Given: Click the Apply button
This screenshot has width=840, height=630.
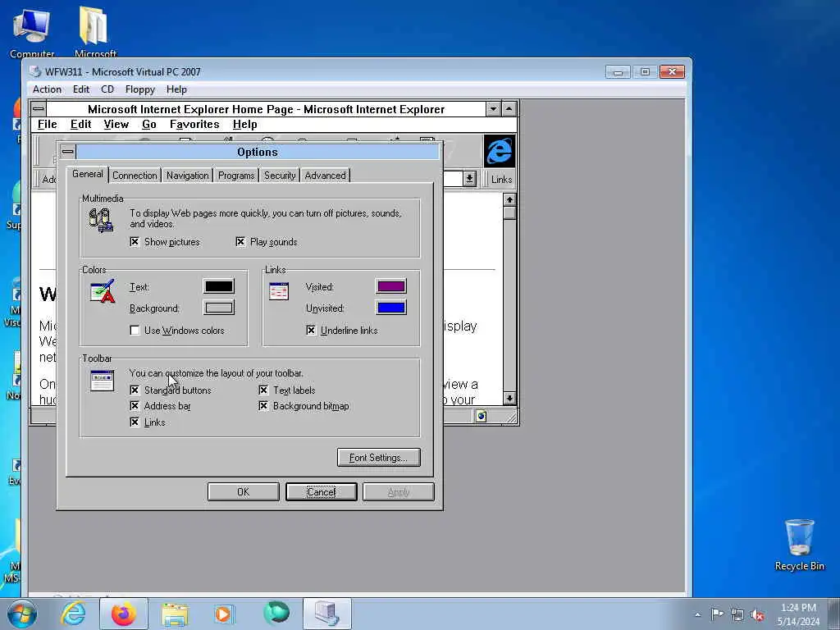Looking at the screenshot, I should 398,492.
